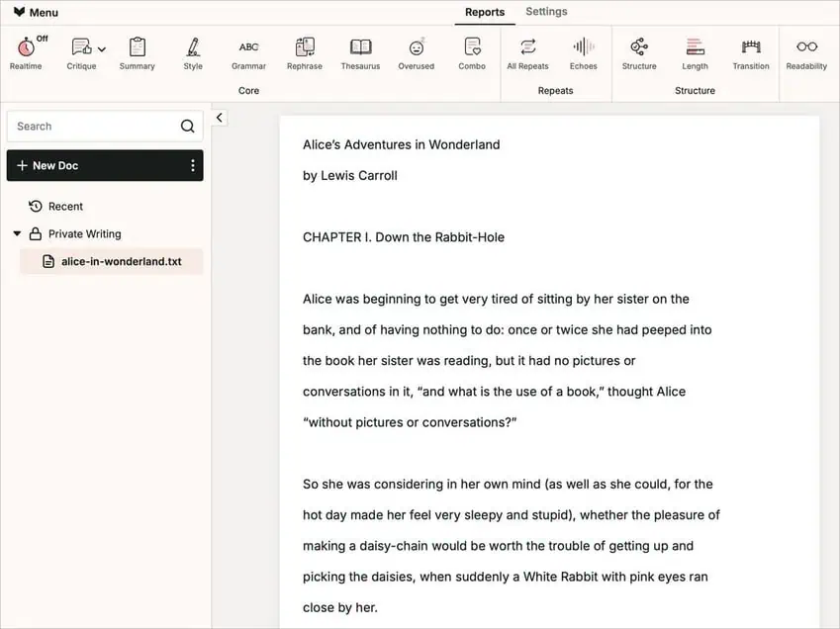Toggle Realtime checking on
The image size is (840, 629).
[26, 51]
